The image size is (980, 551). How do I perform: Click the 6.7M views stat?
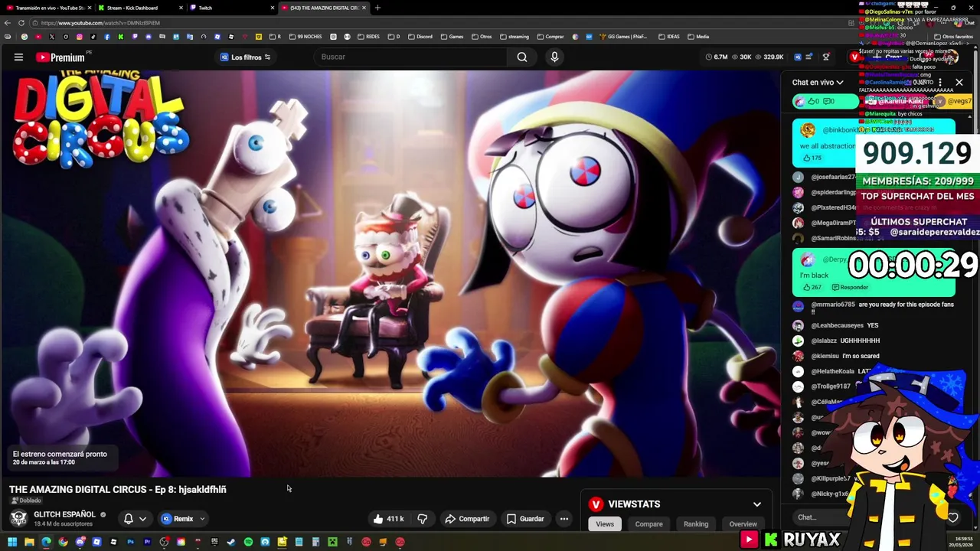(717, 57)
